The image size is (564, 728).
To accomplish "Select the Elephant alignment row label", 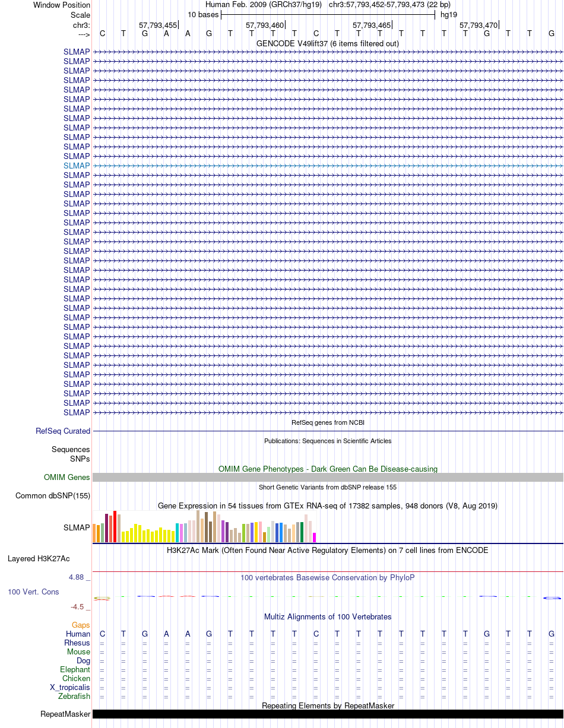I will pos(75,670).
